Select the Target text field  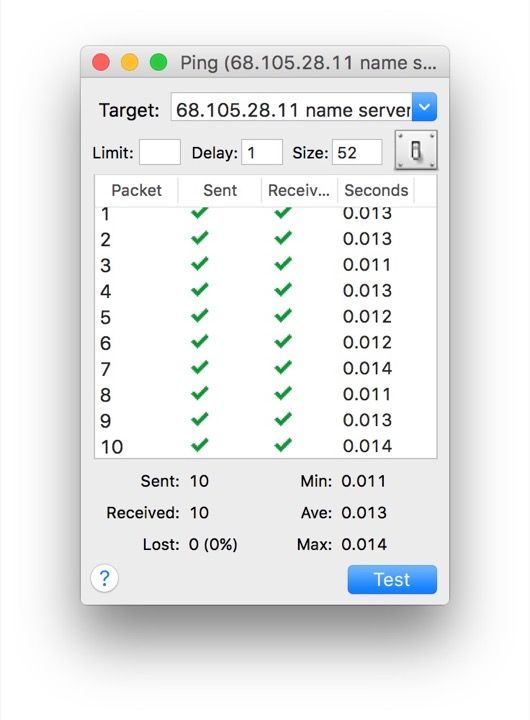(292, 107)
